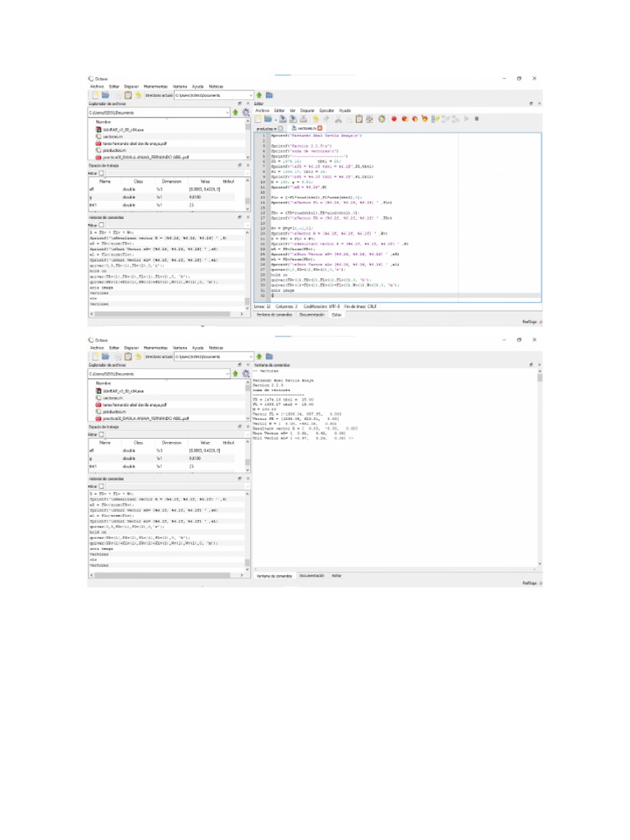630x840 pixels.
Task: Enable the Filtrar checkbox in the lower workspace panel
Action: tap(102, 435)
